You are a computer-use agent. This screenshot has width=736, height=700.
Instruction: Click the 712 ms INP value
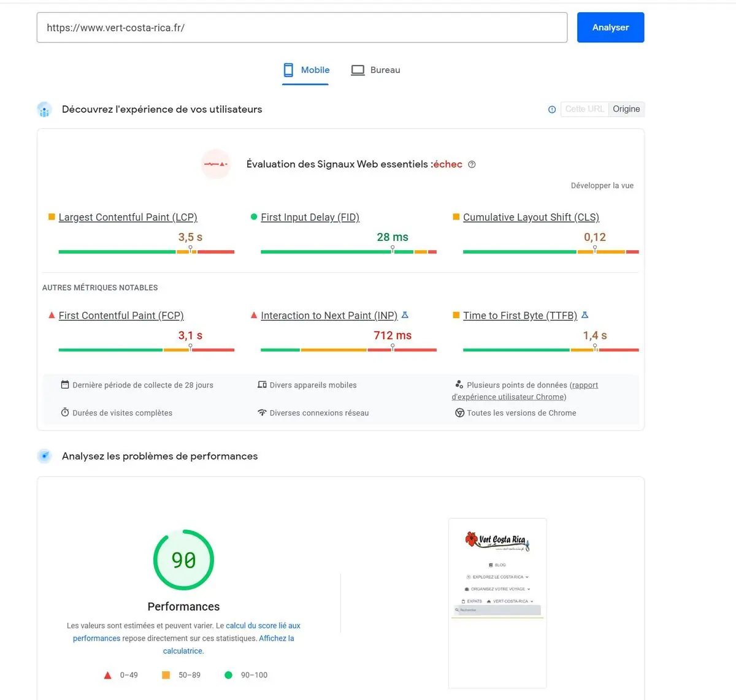tap(393, 335)
